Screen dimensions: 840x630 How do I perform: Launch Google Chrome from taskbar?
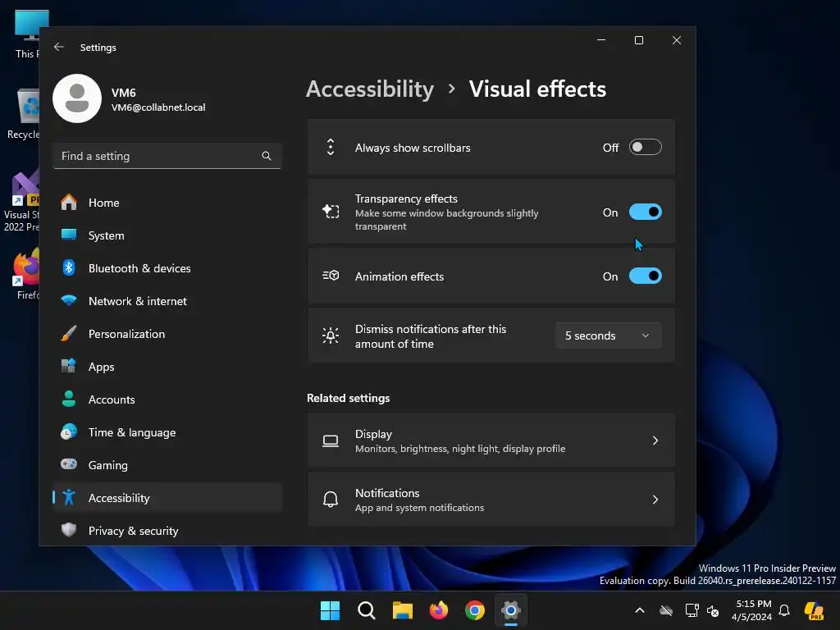point(475,610)
